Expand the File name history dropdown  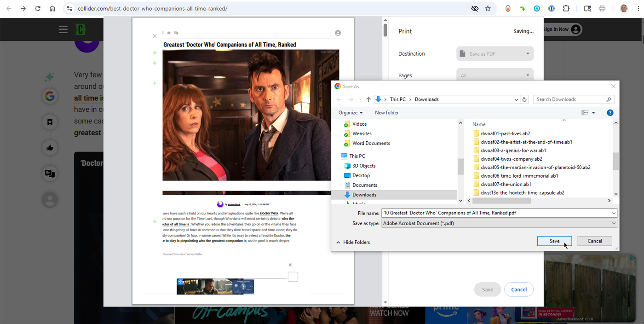click(x=614, y=213)
